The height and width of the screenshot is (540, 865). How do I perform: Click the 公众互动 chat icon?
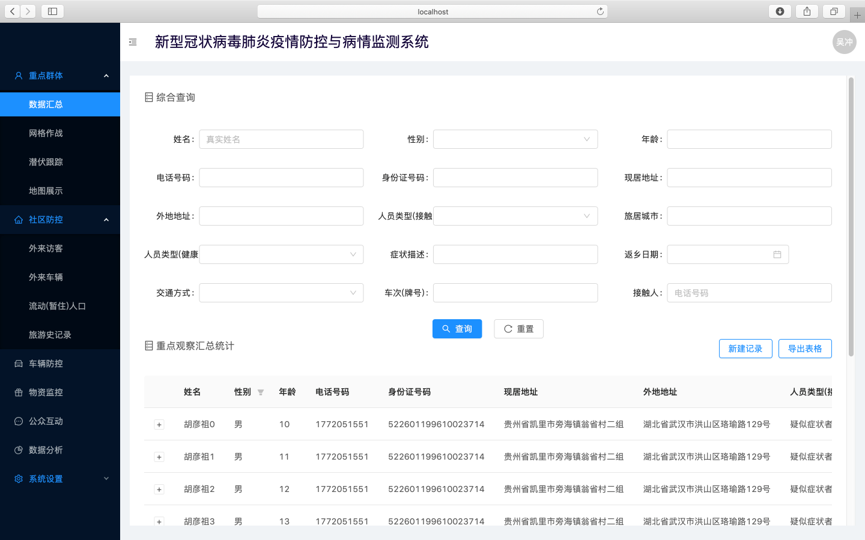point(19,421)
